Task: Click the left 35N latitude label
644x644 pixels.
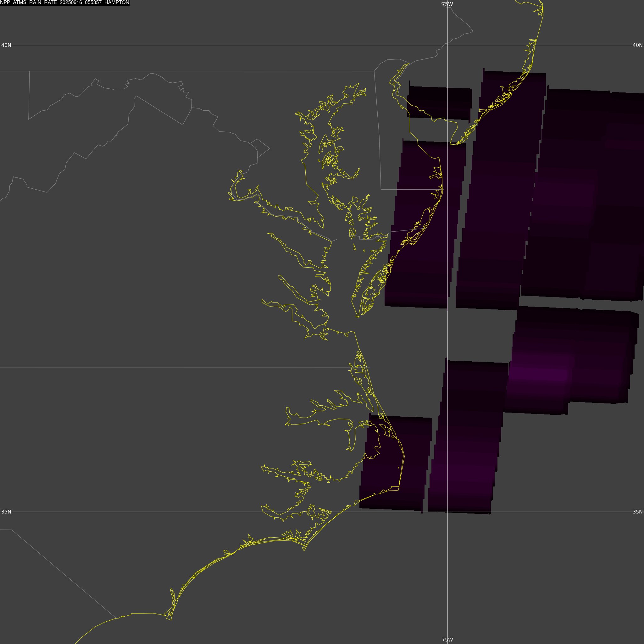Action: [6, 512]
